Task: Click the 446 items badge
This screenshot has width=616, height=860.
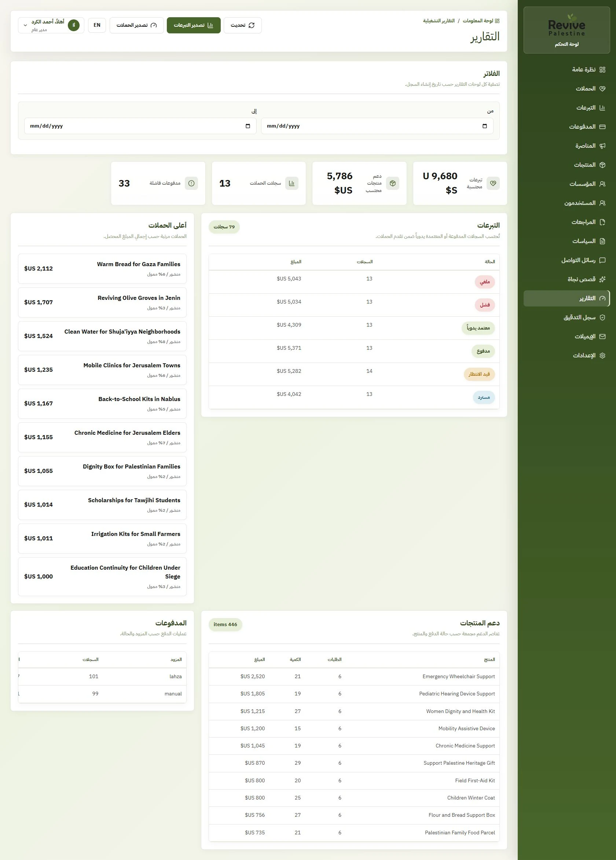Action: 225,625
